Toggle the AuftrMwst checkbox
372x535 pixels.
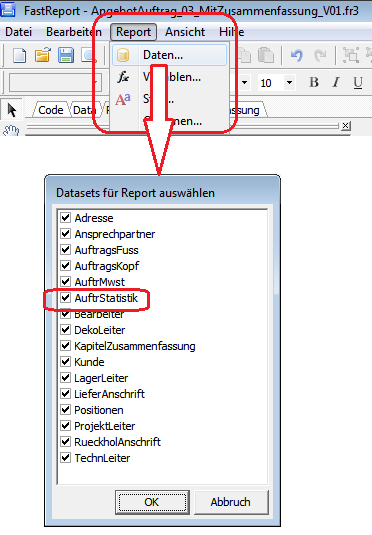tap(65, 281)
